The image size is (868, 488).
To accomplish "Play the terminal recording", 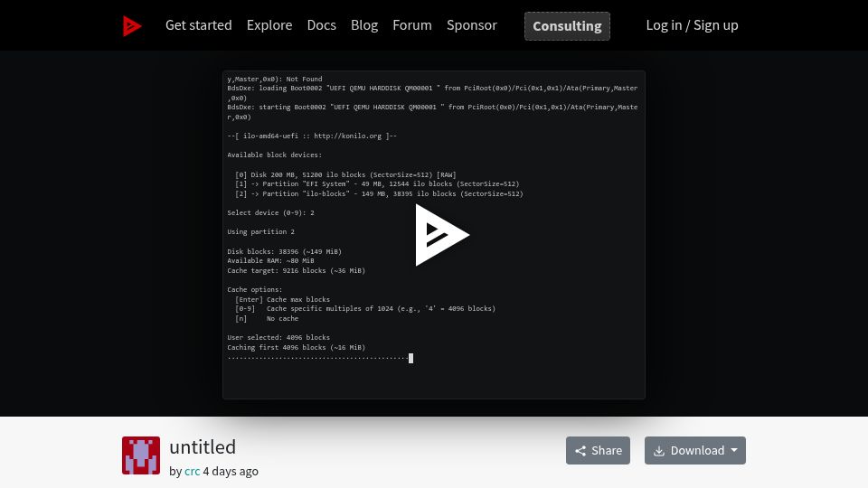I will 441,235.
